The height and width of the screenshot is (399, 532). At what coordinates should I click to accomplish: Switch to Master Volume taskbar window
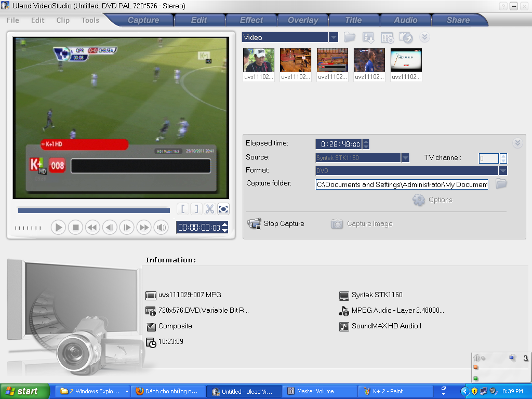320,391
